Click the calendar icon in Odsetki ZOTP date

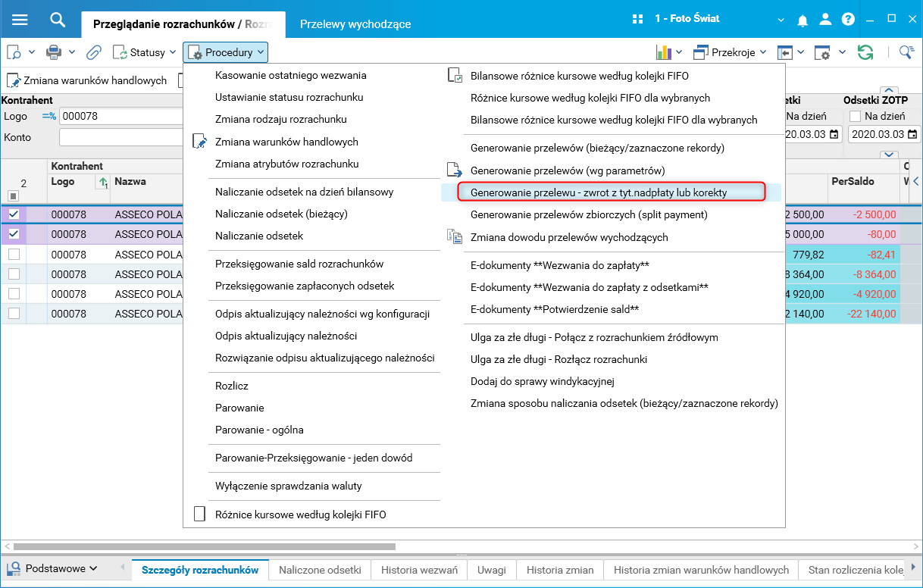pos(912,135)
